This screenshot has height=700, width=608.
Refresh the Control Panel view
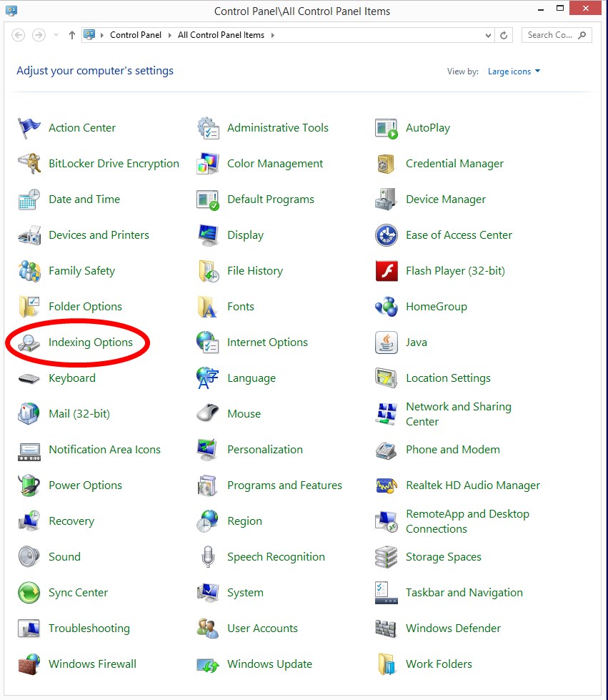[x=504, y=35]
